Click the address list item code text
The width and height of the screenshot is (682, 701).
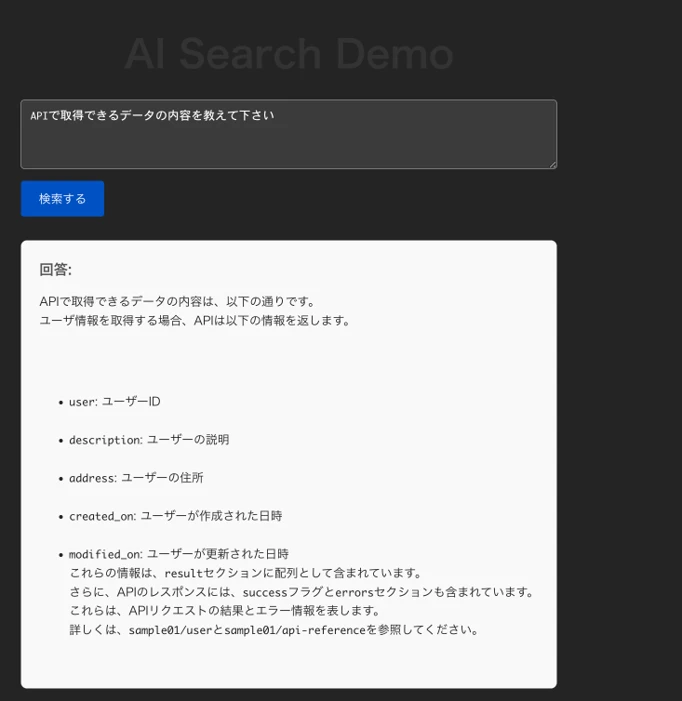click(x=92, y=478)
